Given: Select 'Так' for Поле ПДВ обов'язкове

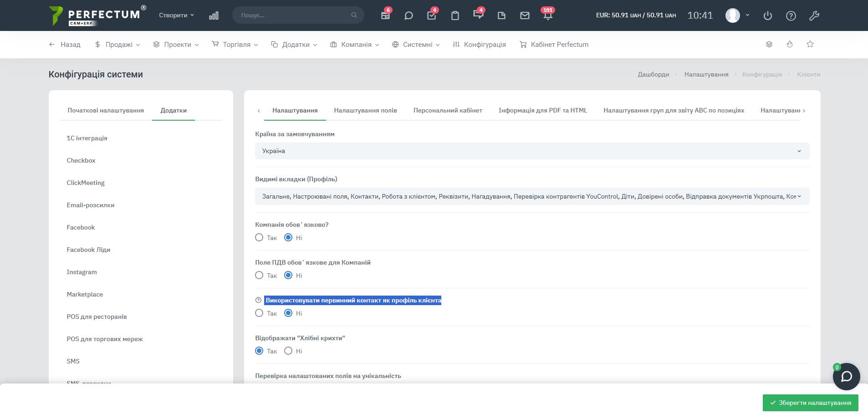Looking at the screenshot, I should point(259,275).
